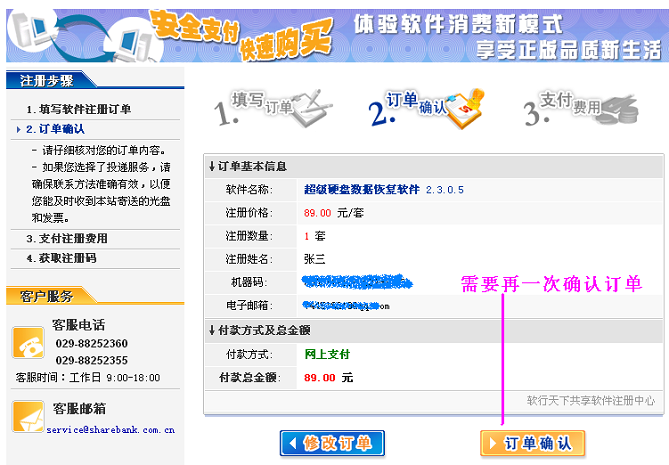Click the 机器码 row label
669x465 pixels.
tap(249, 282)
